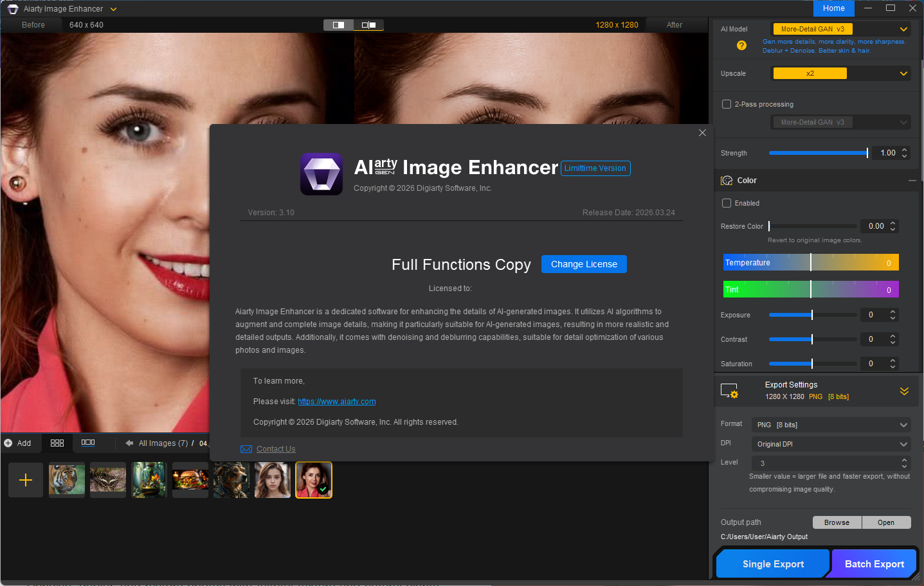Click the Change License button
Screen dimensions: 924x586
click(x=584, y=264)
